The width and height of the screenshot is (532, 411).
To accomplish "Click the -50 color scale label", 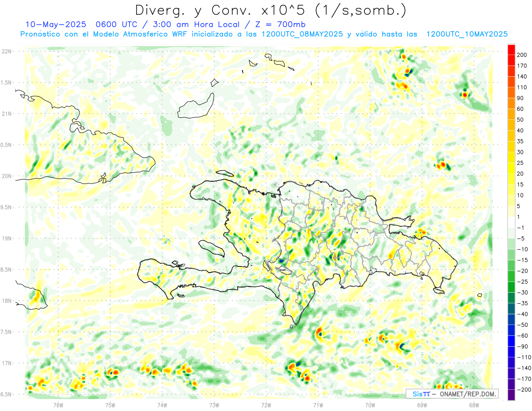I will click(522, 325).
